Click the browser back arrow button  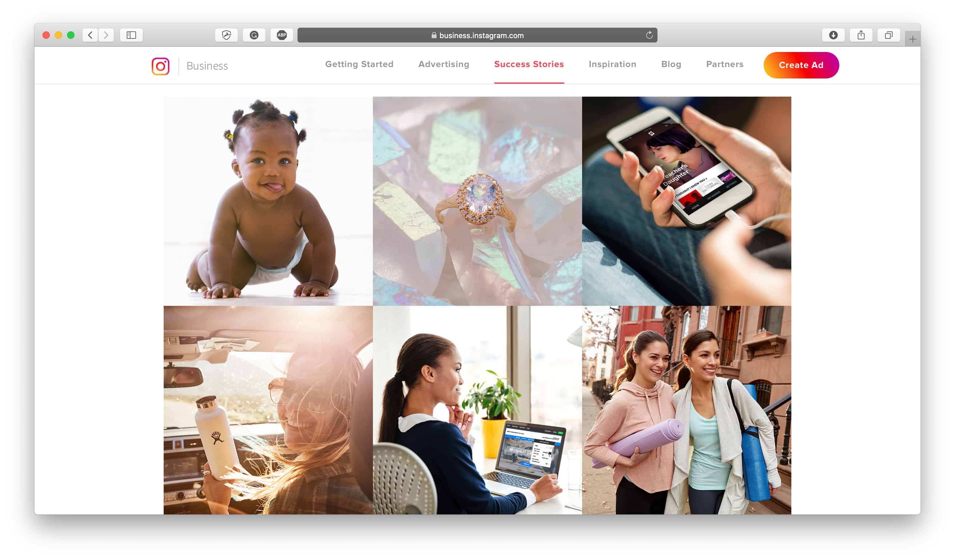[x=91, y=35]
